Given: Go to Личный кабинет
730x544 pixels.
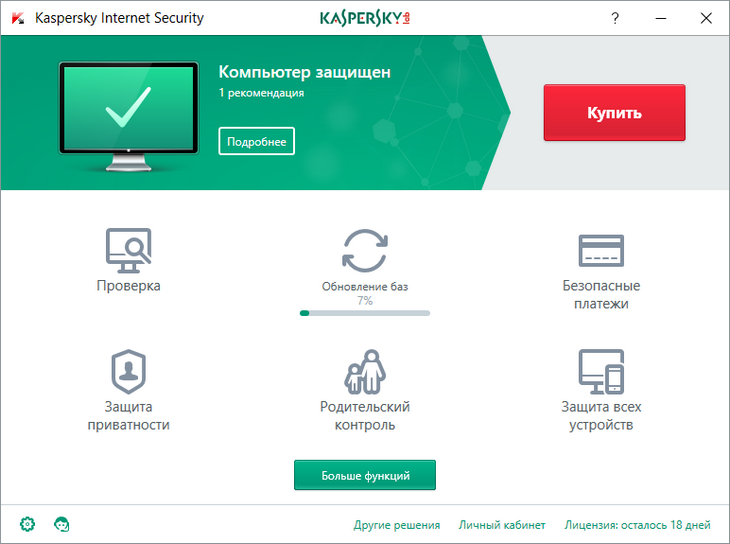Looking at the screenshot, I should click(x=502, y=525).
